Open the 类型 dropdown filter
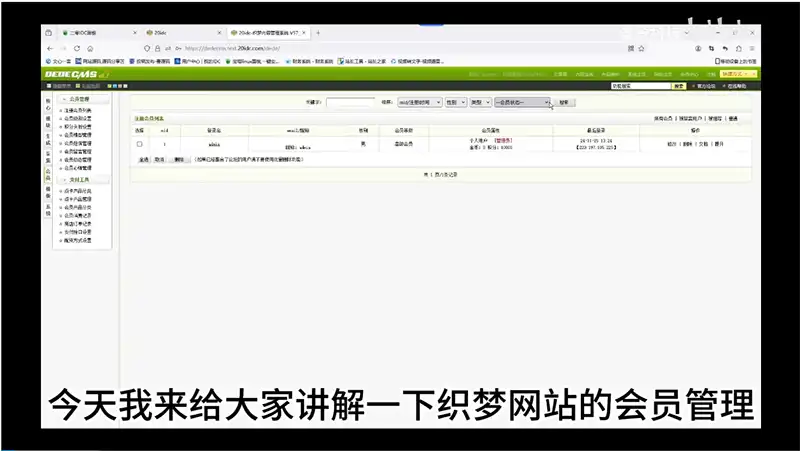 click(481, 102)
